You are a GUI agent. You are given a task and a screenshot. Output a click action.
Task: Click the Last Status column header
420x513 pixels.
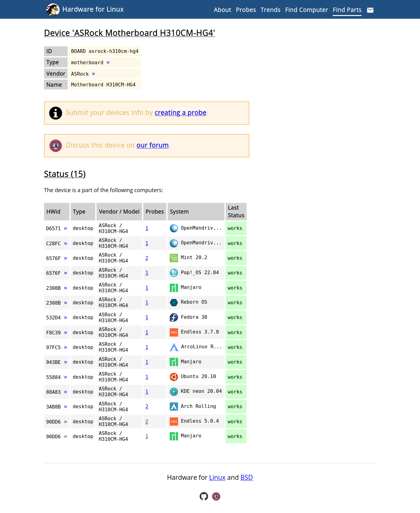point(236,211)
